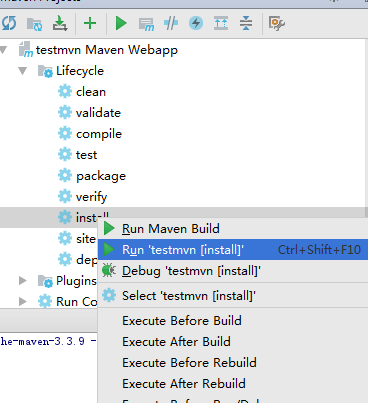Image resolution: width=368 pixels, height=403 pixels.
Task: Add Maven Projects with plus icon
Action: 90,23
